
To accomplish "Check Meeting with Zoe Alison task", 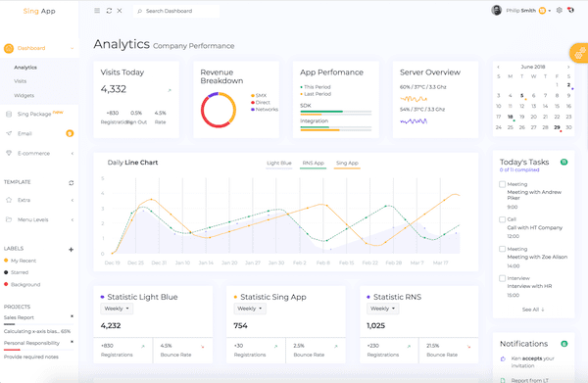I will click(502, 249).
